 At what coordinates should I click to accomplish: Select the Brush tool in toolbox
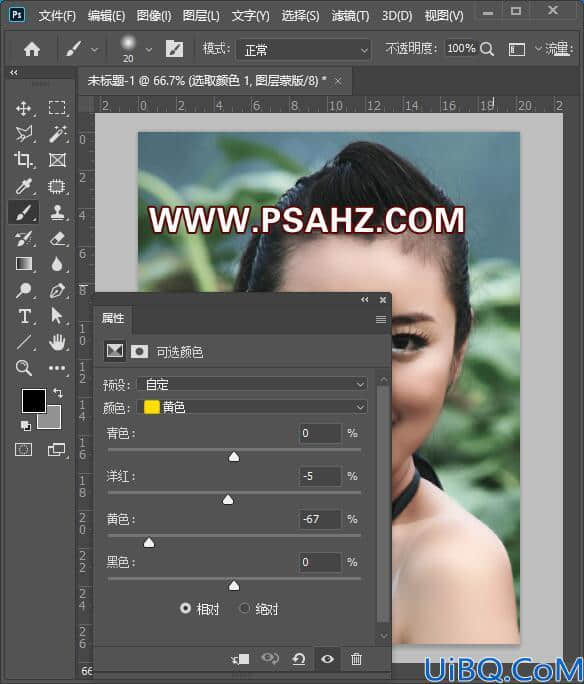(24, 212)
